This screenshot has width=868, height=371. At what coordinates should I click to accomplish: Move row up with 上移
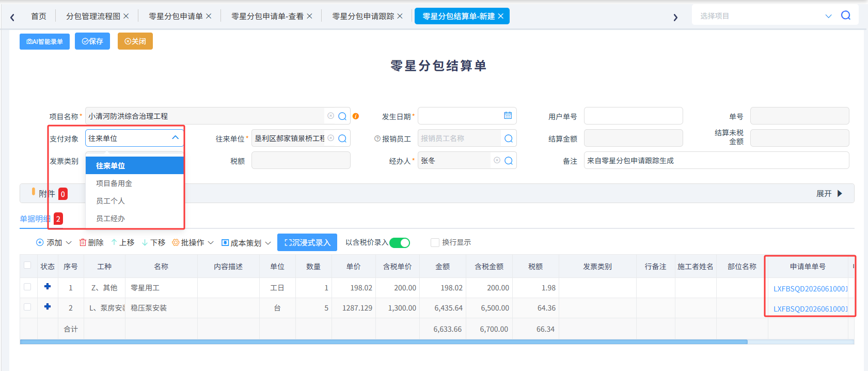click(123, 242)
